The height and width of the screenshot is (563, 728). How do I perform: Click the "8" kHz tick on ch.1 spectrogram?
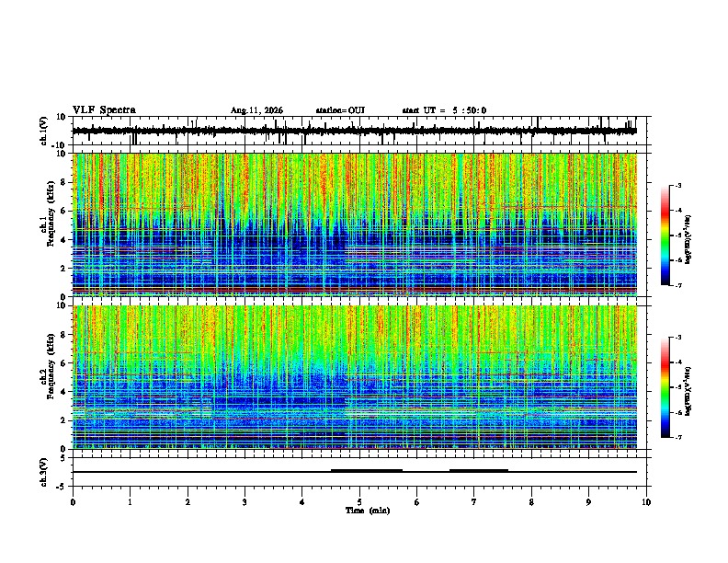coord(64,182)
